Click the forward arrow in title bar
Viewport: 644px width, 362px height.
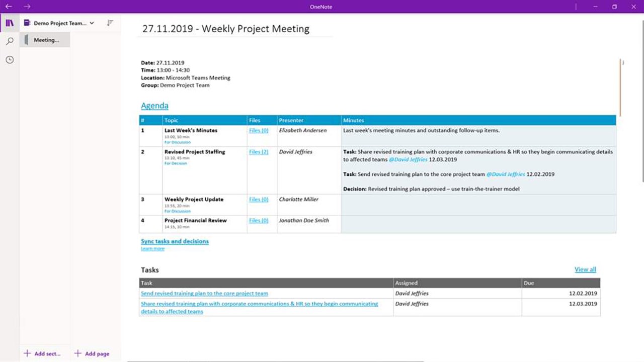(27, 7)
